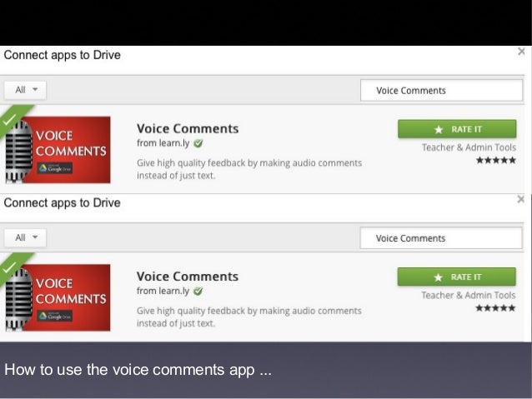The image size is (532, 399).
Task: Click the app description text in upper dialog
Action: coord(249,169)
